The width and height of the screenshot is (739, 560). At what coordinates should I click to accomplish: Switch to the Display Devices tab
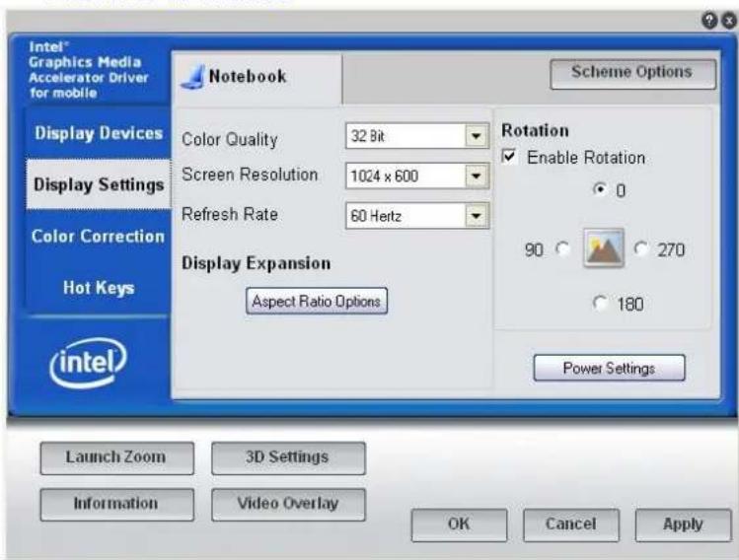pyautogui.click(x=99, y=133)
